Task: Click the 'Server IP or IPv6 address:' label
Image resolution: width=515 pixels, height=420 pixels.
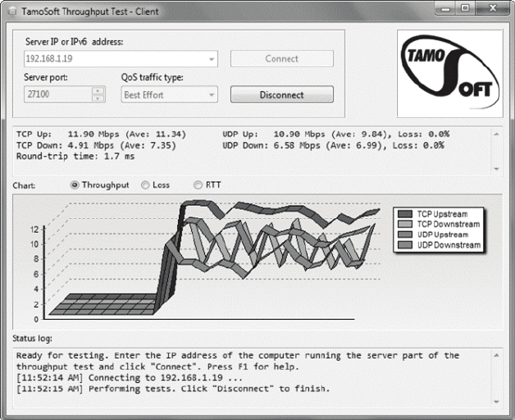Action: tap(75, 42)
